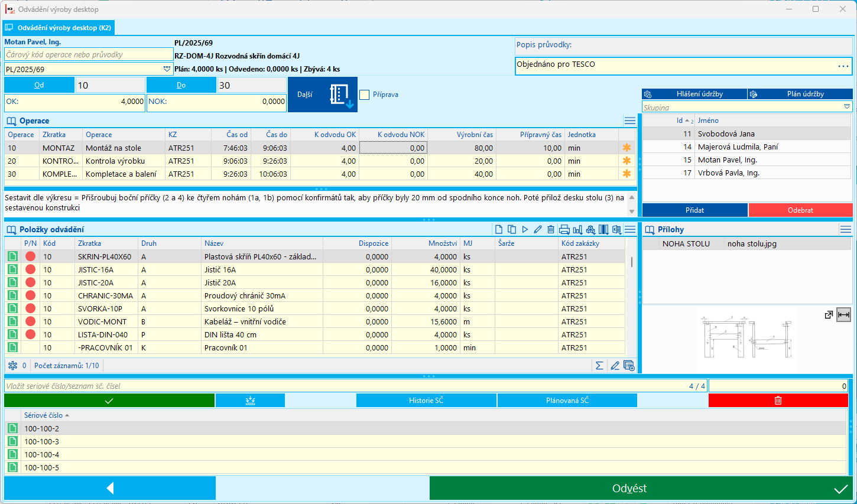Click the Historie SČ button
The width and height of the screenshot is (857, 504).
click(426, 401)
